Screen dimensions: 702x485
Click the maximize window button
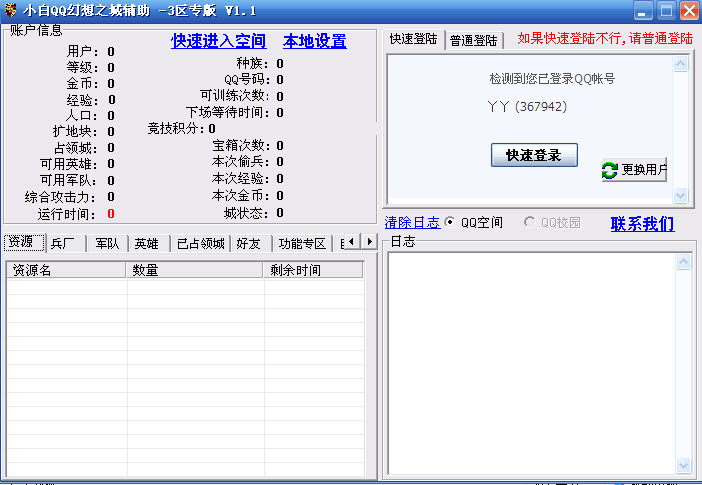coord(666,10)
